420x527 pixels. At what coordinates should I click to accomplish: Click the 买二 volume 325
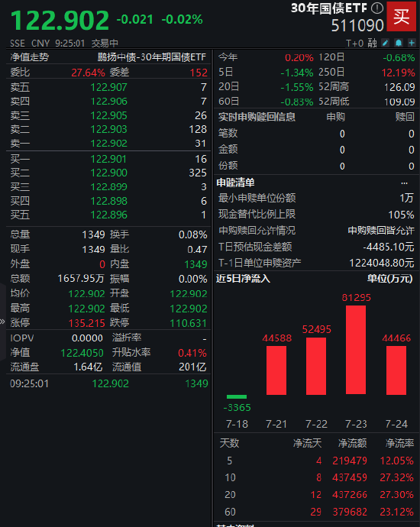coord(198,173)
